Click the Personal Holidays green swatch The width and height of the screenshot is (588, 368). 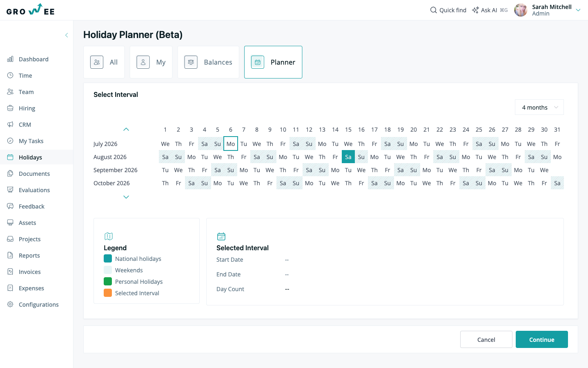[x=108, y=281]
